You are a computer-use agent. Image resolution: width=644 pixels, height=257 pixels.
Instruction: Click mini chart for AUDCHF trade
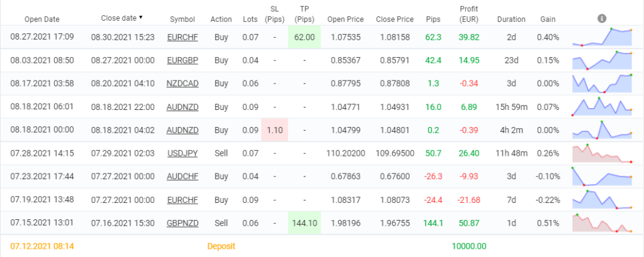pos(602,177)
